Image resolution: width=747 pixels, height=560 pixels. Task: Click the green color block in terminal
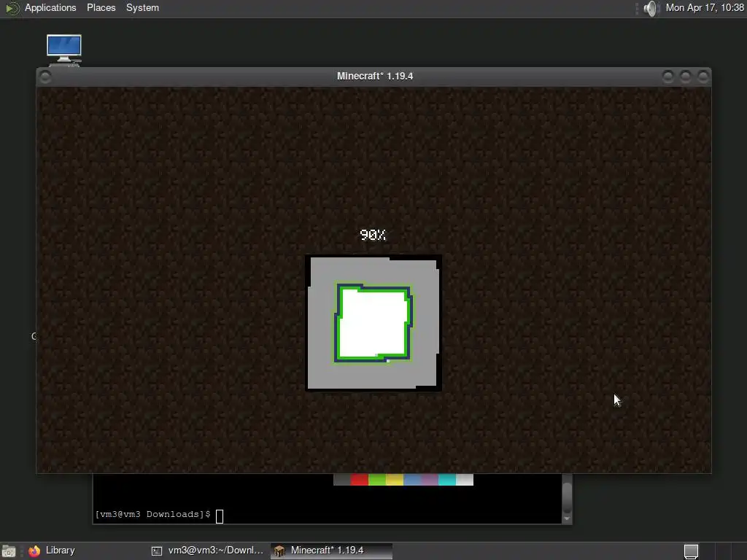377,480
